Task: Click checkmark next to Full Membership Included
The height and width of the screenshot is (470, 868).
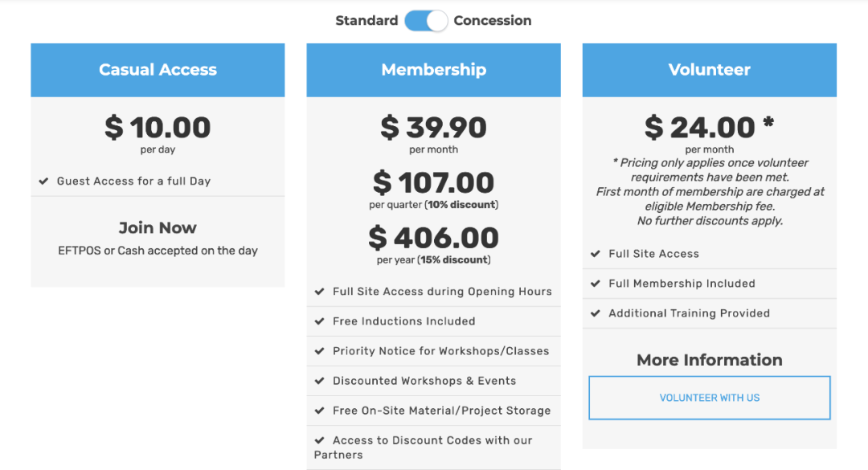Action: click(596, 284)
